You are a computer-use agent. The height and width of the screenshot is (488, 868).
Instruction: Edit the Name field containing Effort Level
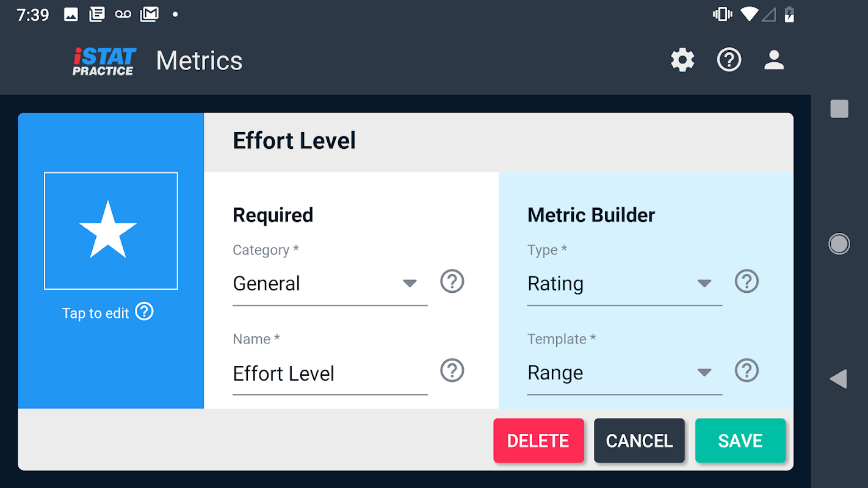[330, 373]
